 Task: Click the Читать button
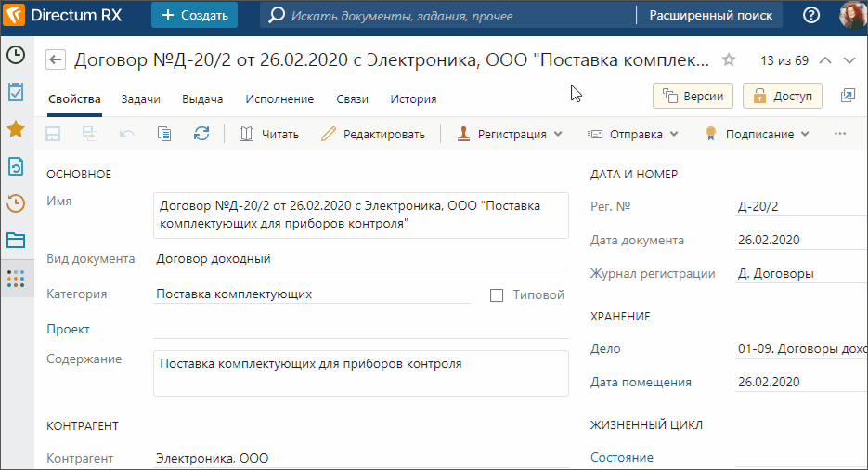[x=269, y=134]
